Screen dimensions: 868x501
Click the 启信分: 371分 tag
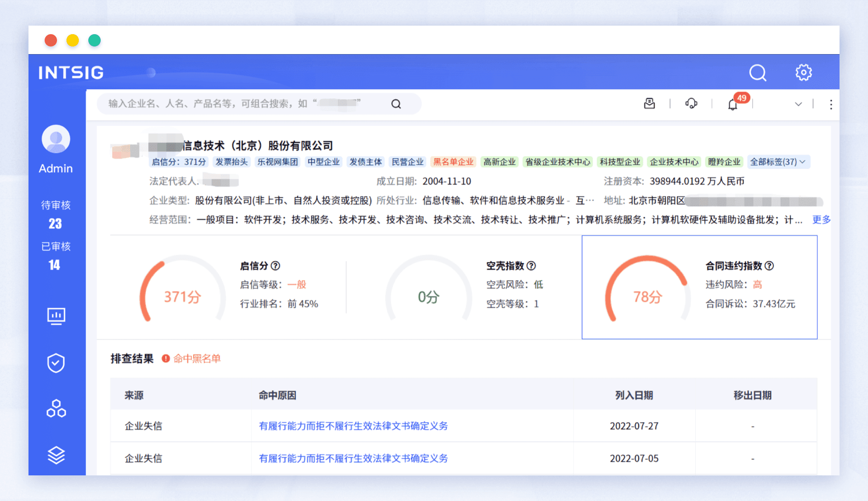tap(179, 162)
